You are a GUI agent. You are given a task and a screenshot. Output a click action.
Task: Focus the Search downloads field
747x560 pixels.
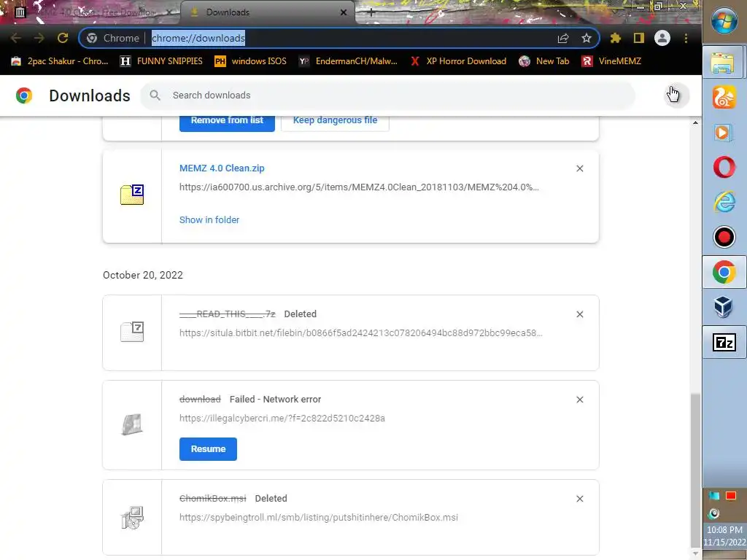point(387,96)
